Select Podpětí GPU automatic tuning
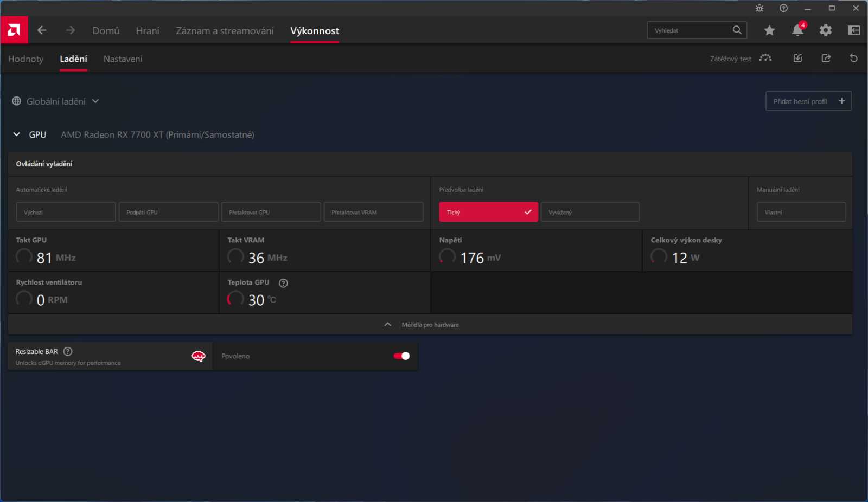 tap(168, 212)
